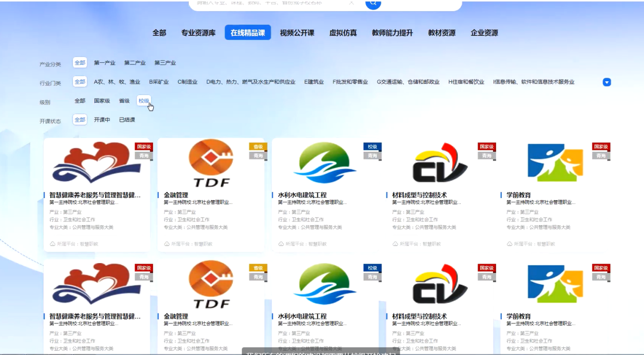Image resolution: width=644 pixels, height=355 pixels.
Task: Filter level by 省级
Action: coord(124,101)
